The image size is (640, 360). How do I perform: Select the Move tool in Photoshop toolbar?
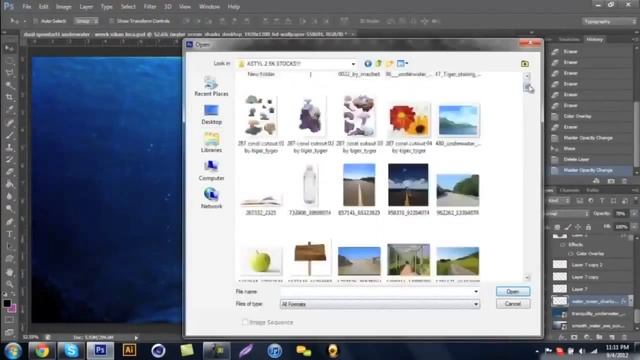coord(9,49)
